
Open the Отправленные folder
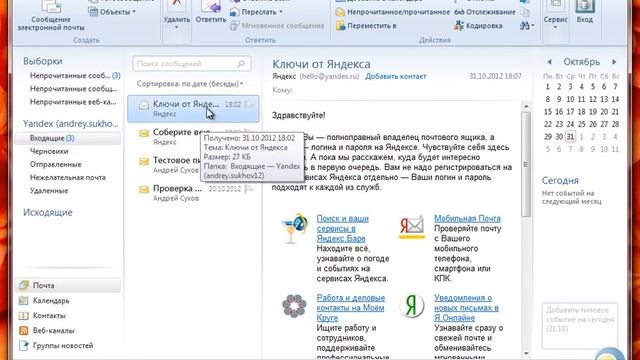pos(56,164)
